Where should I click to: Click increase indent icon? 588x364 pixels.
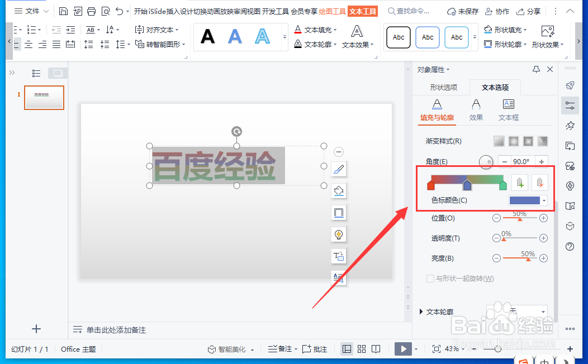(70, 30)
